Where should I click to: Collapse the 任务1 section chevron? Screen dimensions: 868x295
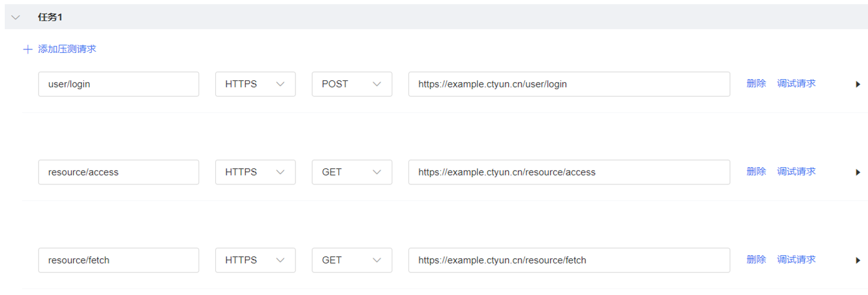pos(16,17)
